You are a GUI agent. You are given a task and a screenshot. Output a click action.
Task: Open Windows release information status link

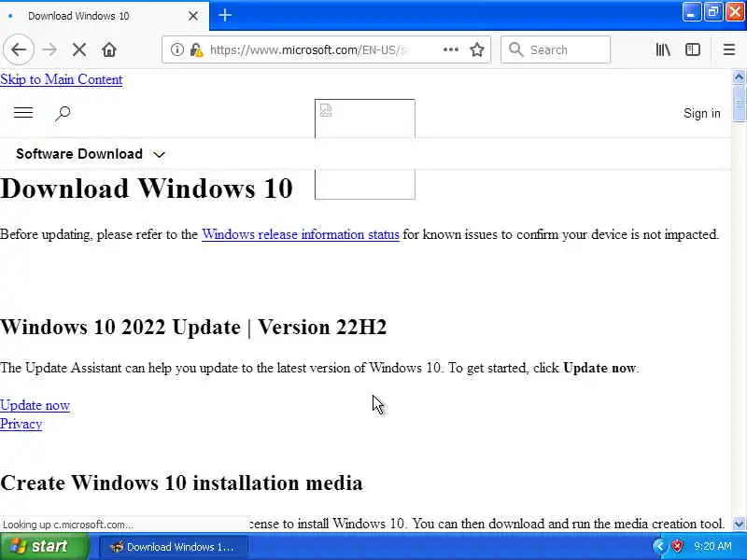tap(301, 234)
